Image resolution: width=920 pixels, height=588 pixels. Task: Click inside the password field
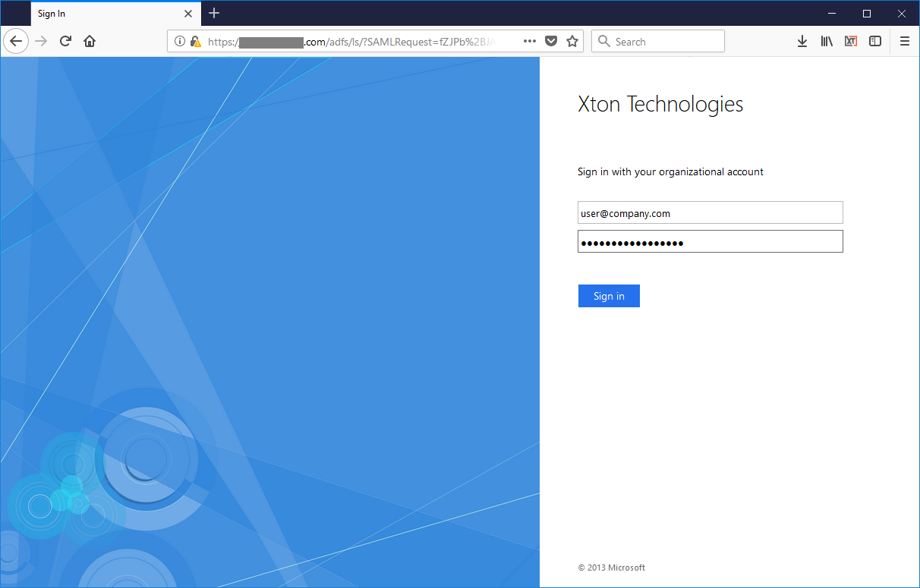click(x=710, y=241)
